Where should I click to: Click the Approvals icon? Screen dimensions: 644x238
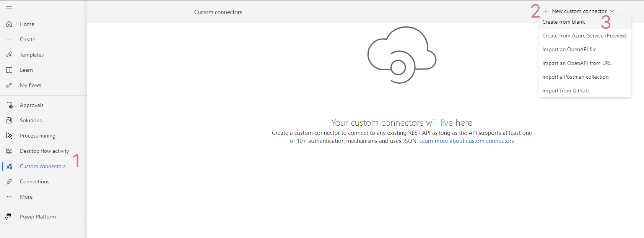9,105
